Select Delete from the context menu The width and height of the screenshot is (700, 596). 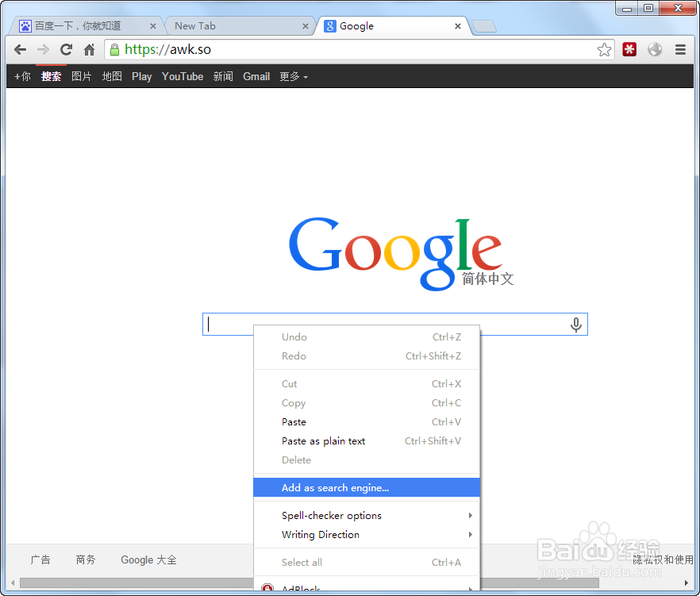point(367,459)
